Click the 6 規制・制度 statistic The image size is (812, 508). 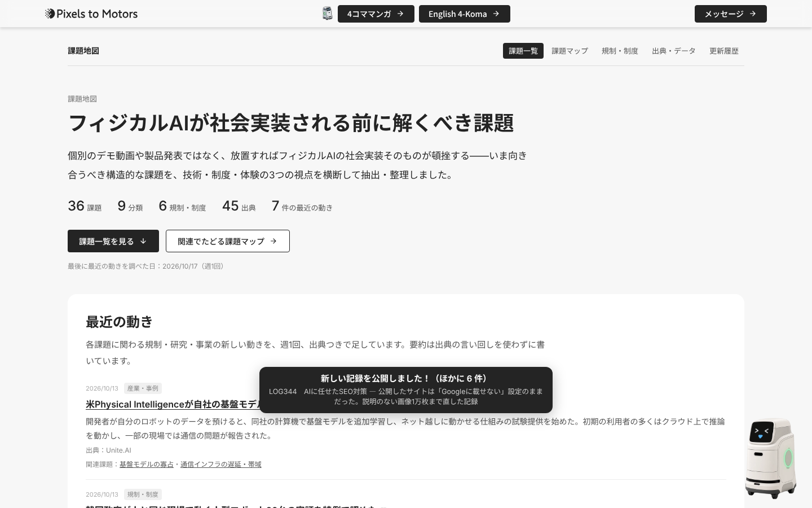tap(182, 206)
